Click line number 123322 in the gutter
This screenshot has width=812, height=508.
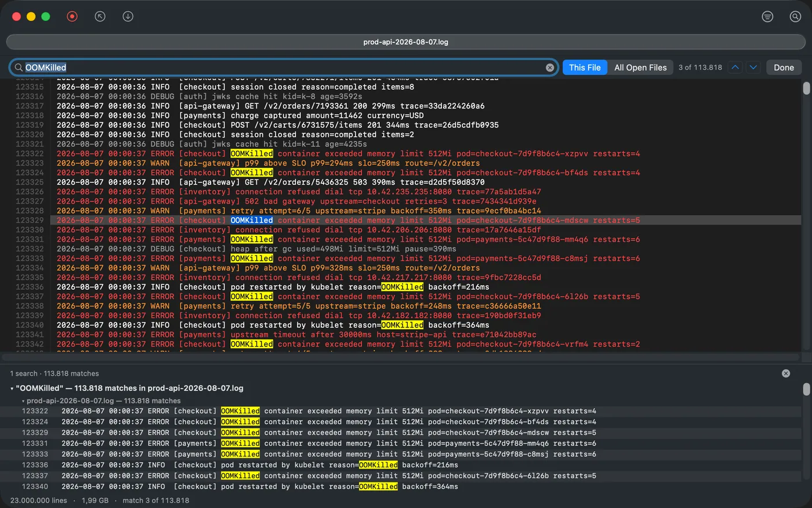tap(30, 153)
